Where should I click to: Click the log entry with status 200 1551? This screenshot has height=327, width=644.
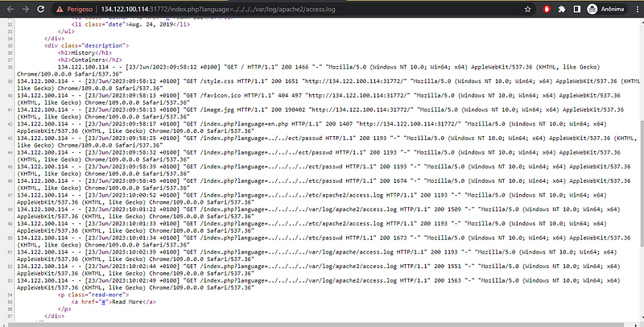click(318, 270)
